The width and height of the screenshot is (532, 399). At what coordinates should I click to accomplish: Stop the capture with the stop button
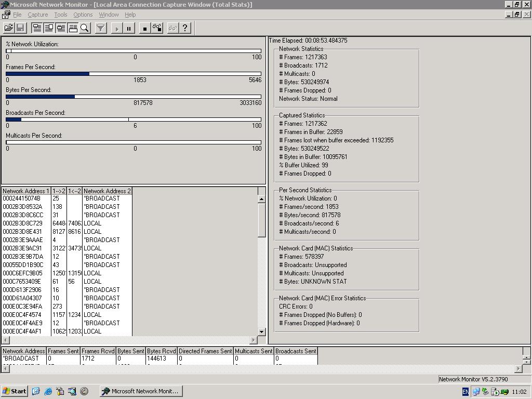(144, 28)
